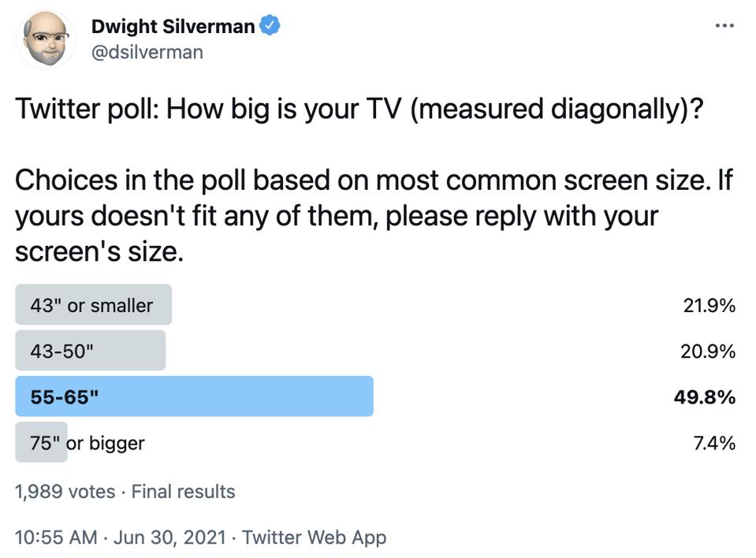Choose the winning 55-65" poll bar

[x=194, y=396]
